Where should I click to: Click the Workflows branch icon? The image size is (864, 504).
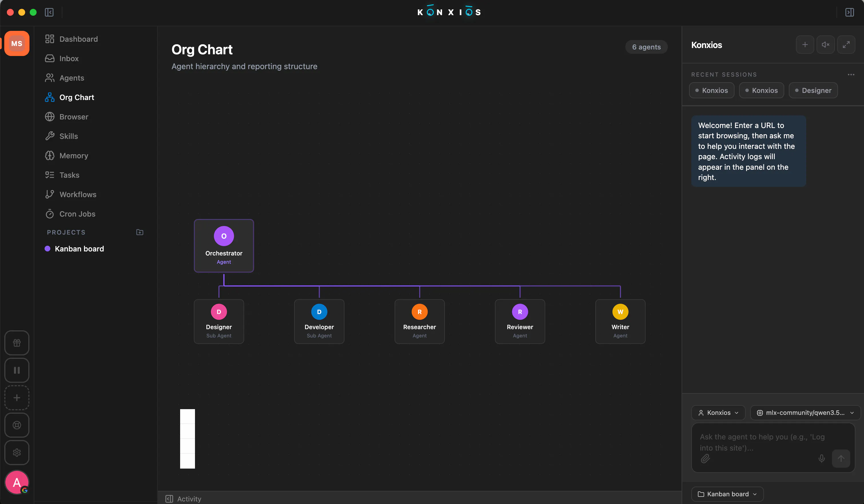tap(50, 194)
